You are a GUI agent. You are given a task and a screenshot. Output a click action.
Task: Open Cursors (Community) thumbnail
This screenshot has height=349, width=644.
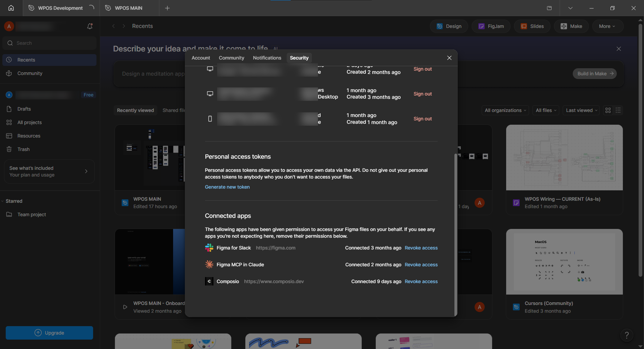point(564,262)
